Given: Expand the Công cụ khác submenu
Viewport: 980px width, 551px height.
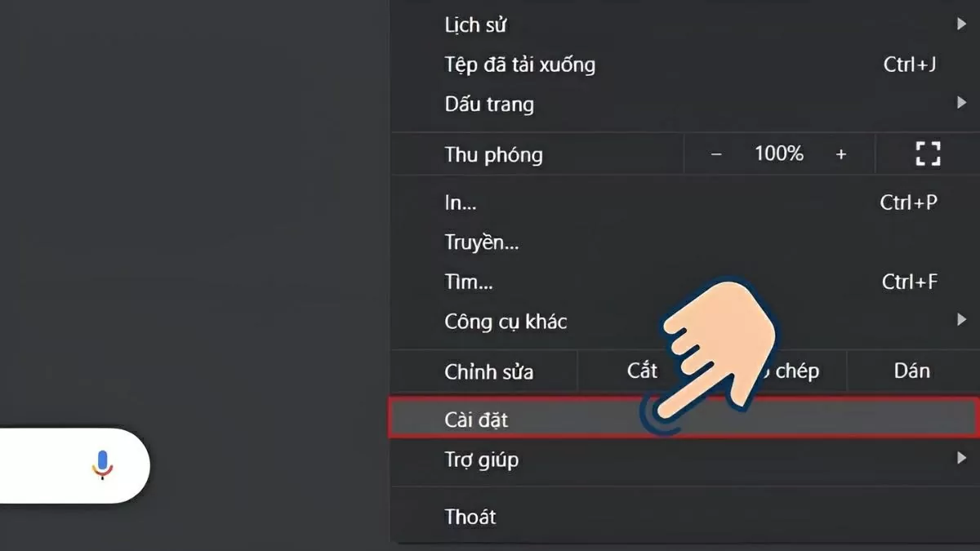Looking at the screenshot, I should (960, 321).
